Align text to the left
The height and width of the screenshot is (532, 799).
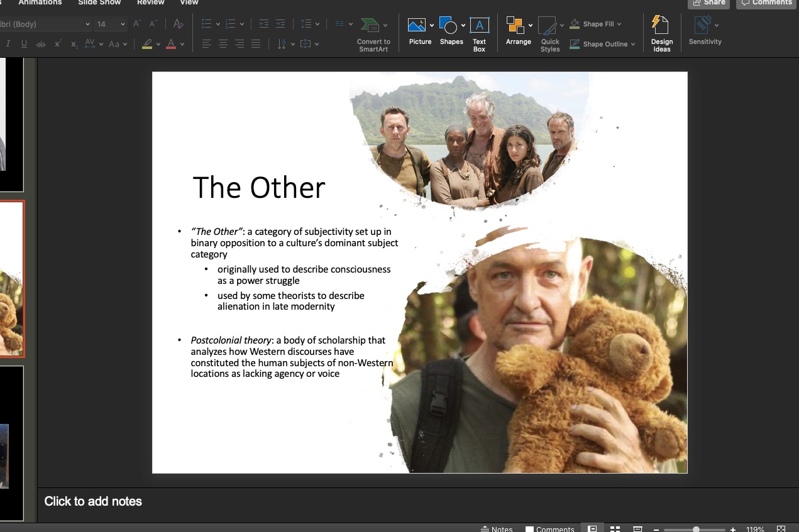tap(206, 44)
